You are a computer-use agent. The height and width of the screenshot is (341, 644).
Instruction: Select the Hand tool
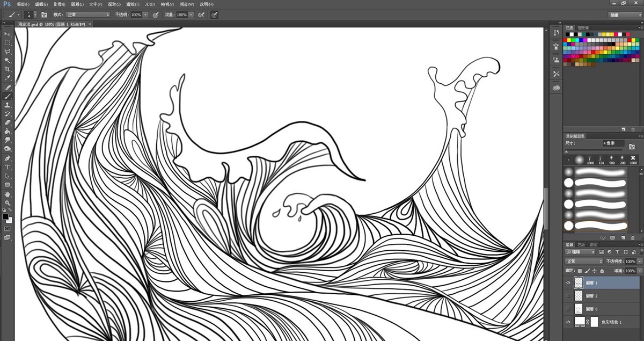pyautogui.click(x=8, y=193)
